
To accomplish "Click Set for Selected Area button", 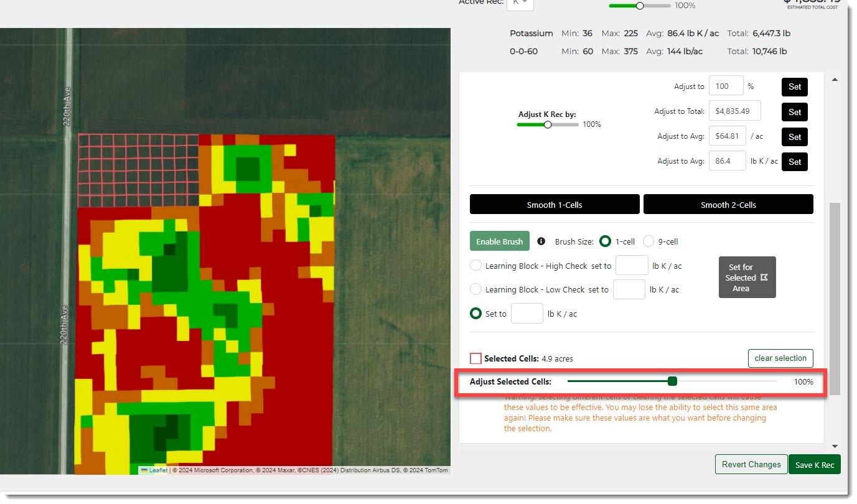I will (747, 278).
